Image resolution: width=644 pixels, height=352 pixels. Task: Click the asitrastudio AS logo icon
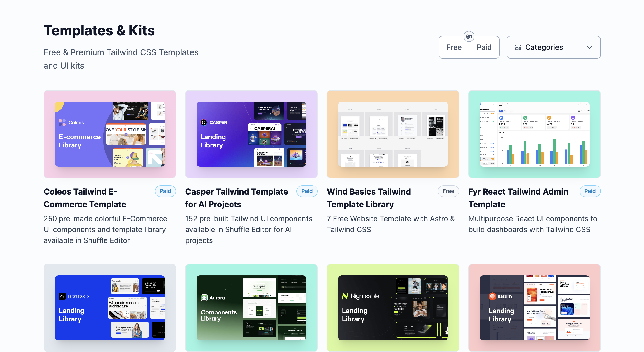(x=62, y=296)
